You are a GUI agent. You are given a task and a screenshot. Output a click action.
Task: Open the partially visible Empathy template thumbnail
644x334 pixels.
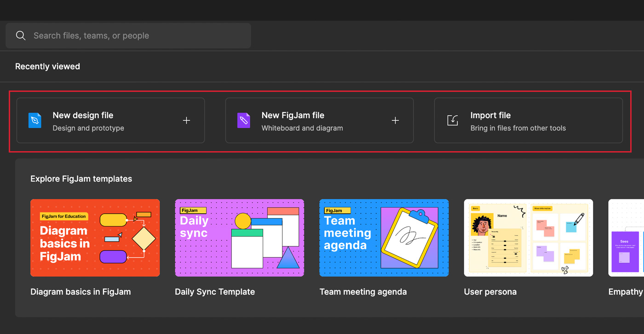coord(626,238)
